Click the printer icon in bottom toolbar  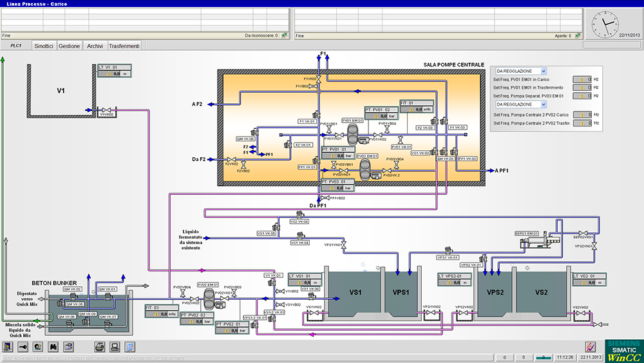(x=99, y=347)
